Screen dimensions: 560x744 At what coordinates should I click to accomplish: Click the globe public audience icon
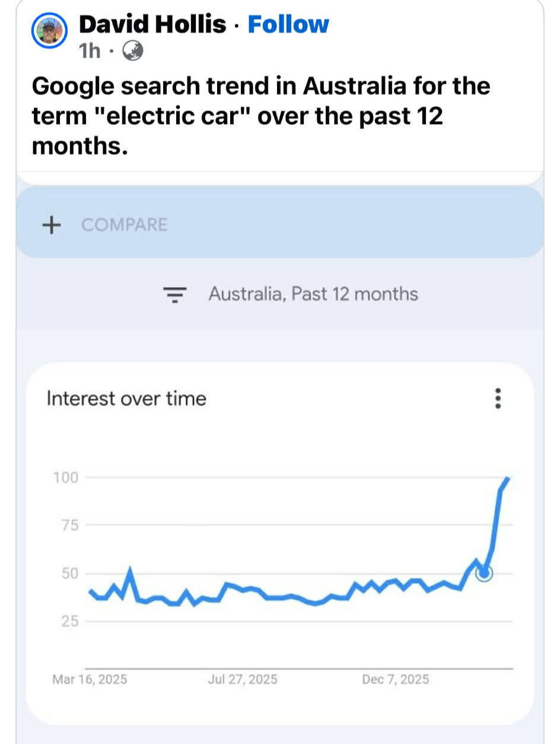pos(133,53)
